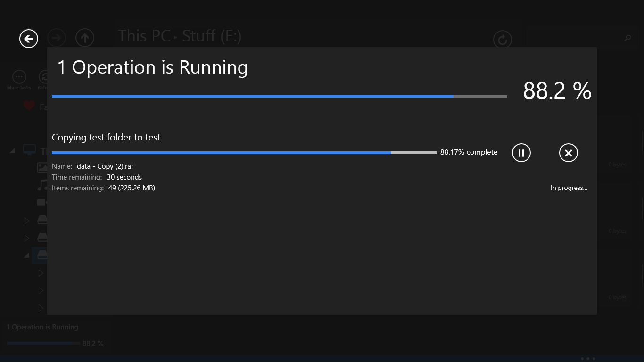Click the overall 88.2 % progress bar
The height and width of the screenshot is (362, 644).
pos(279,97)
